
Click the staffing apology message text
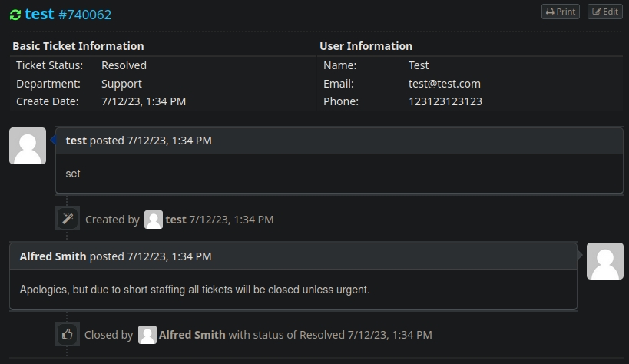click(x=194, y=290)
